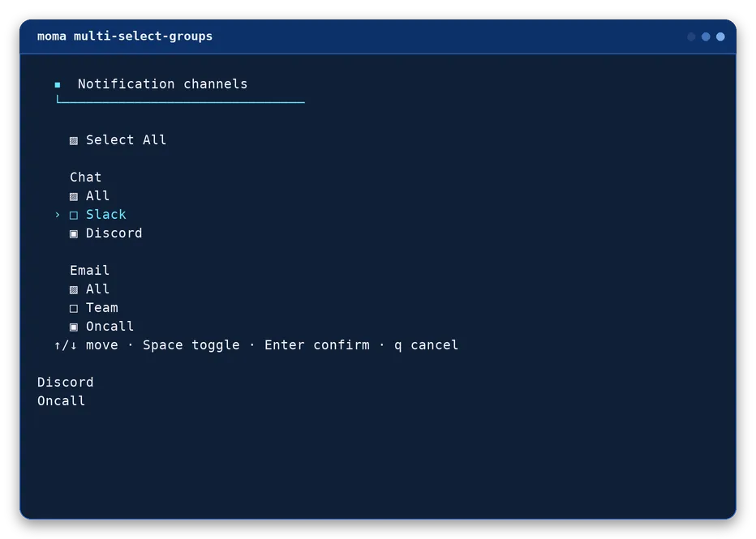Click the Oncall output line at bottom
This screenshot has width=756, height=539.
point(61,400)
